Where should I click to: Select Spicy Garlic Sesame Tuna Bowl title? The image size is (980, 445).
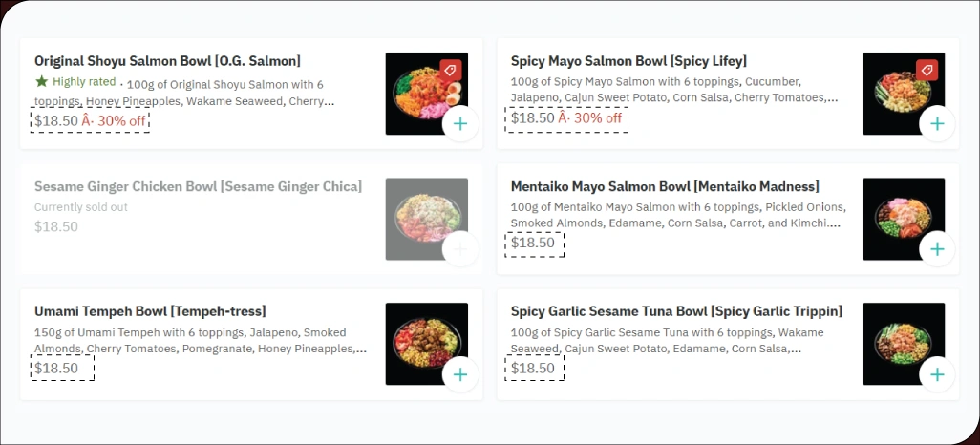pos(676,311)
